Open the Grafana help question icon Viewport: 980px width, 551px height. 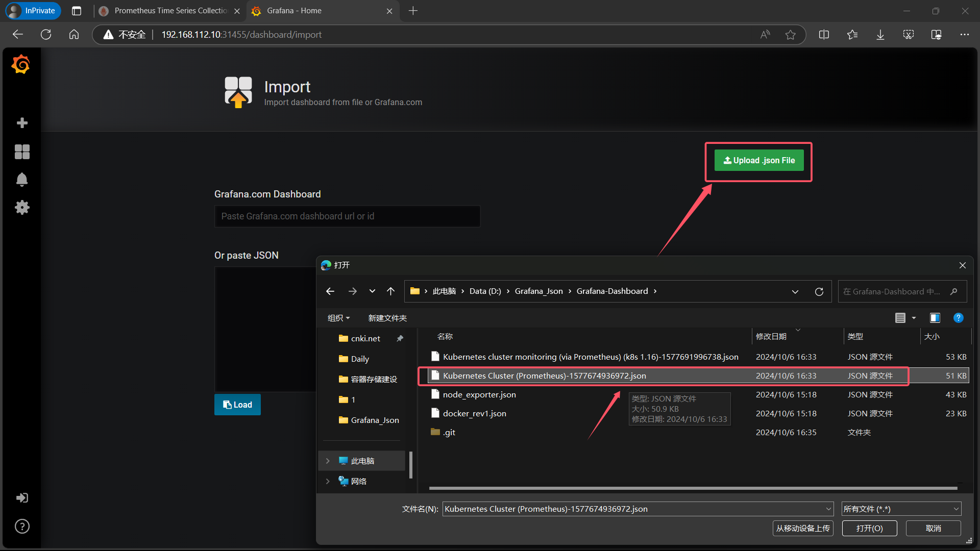(x=22, y=526)
